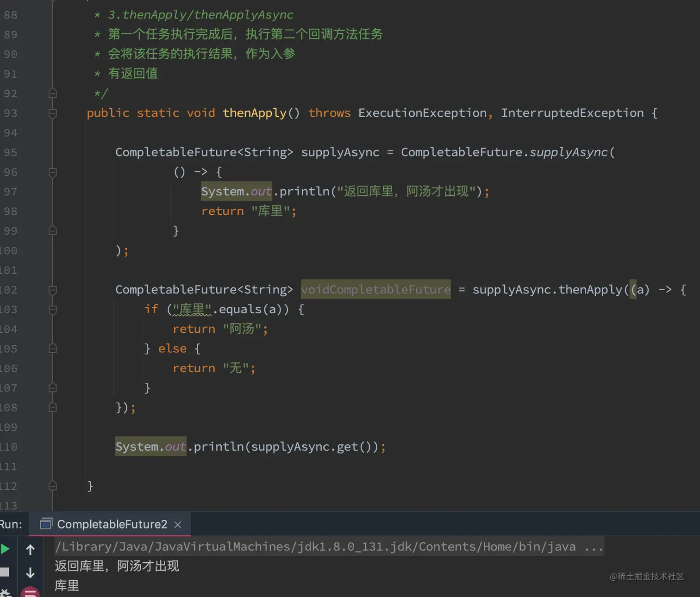Click the highlighted voidCompletableFuture variable
Viewport: 700px width, 597px height.
[x=376, y=290]
